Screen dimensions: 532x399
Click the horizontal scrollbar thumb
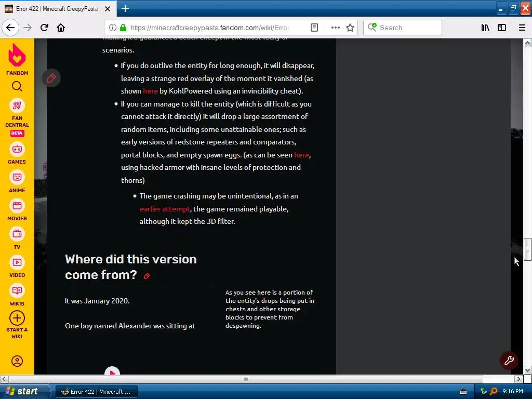point(246,379)
